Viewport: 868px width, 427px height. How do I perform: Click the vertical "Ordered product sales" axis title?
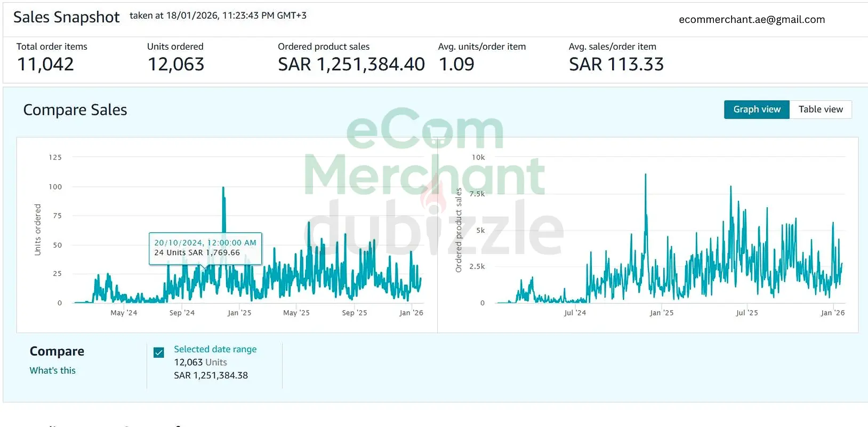[x=459, y=230]
